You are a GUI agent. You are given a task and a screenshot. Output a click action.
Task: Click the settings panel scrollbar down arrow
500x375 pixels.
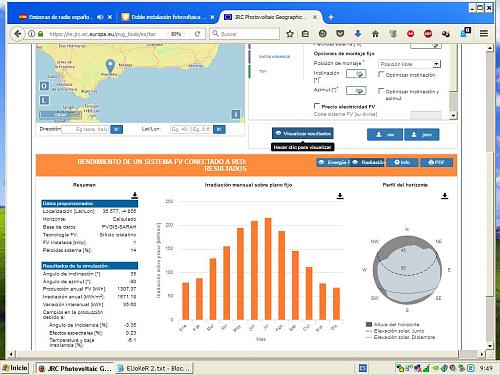click(453, 115)
